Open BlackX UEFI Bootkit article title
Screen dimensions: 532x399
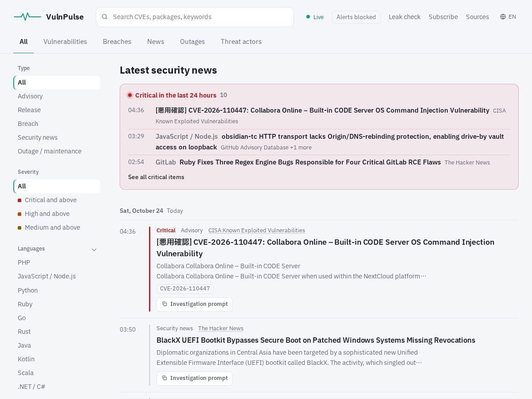[316, 340]
